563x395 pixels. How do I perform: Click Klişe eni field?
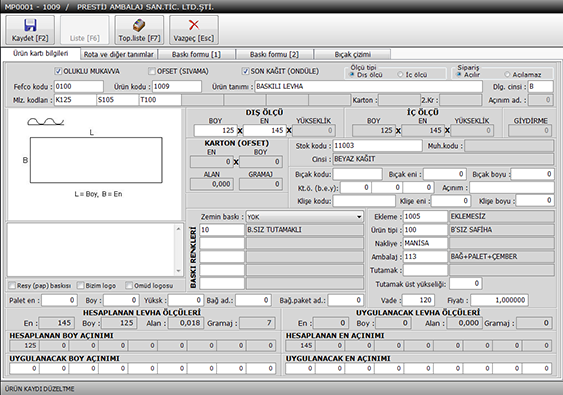451,201
